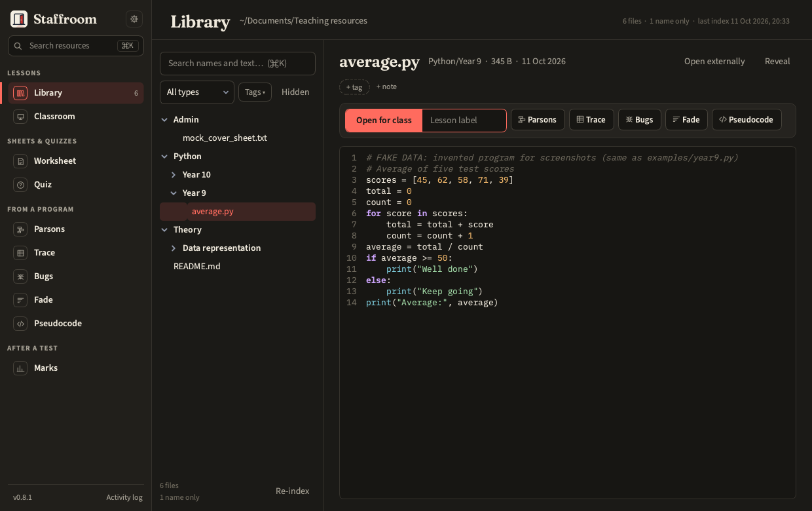Viewport: 812px width, 511px height.
Task: Open sidebar Pseudocode page
Action: (x=76, y=324)
